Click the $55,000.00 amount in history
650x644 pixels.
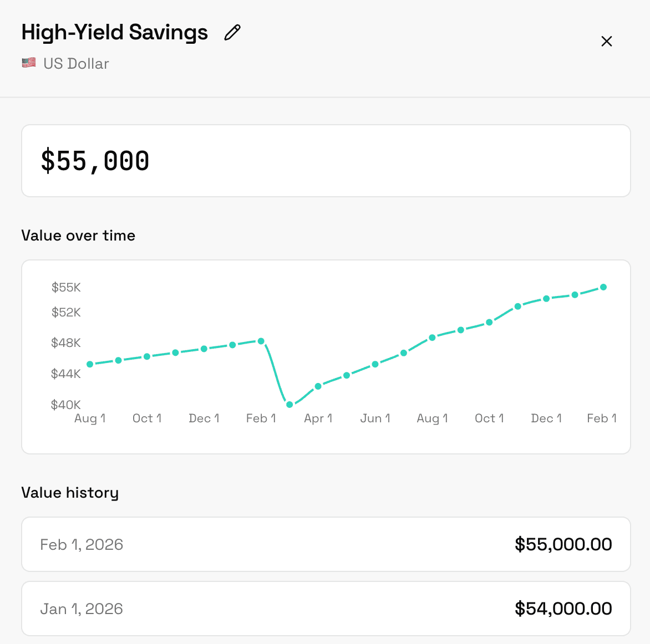(563, 544)
